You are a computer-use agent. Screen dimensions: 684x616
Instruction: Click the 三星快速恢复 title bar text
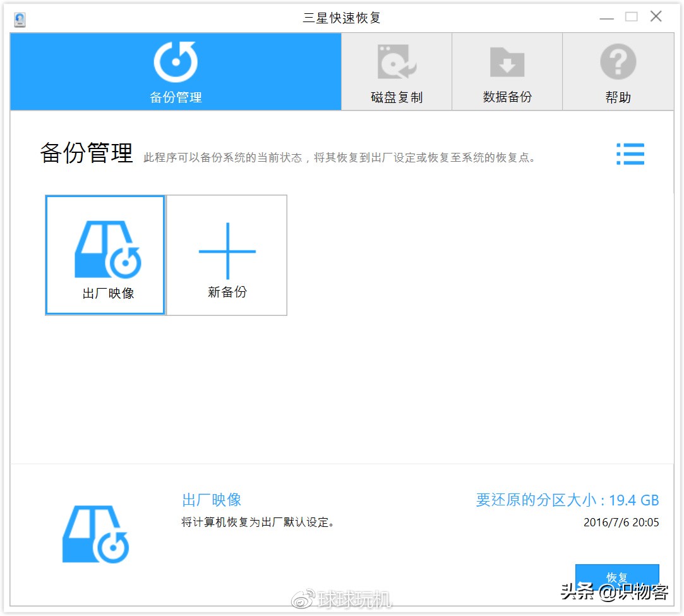(342, 17)
